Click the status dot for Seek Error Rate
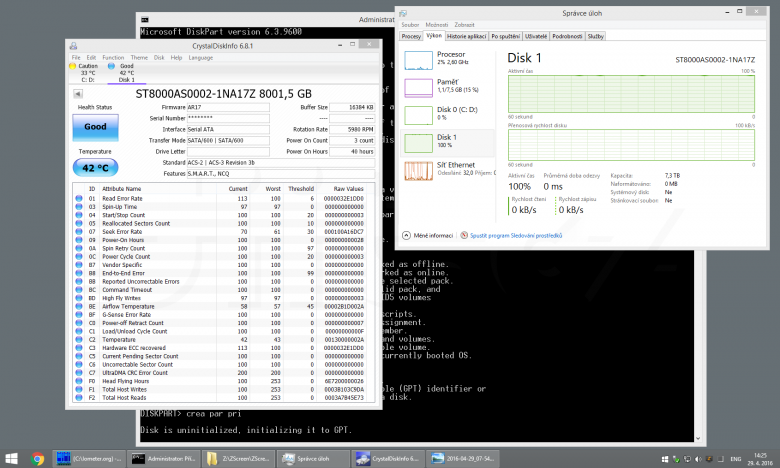Viewport: 780px width, 468px height. point(79,232)
